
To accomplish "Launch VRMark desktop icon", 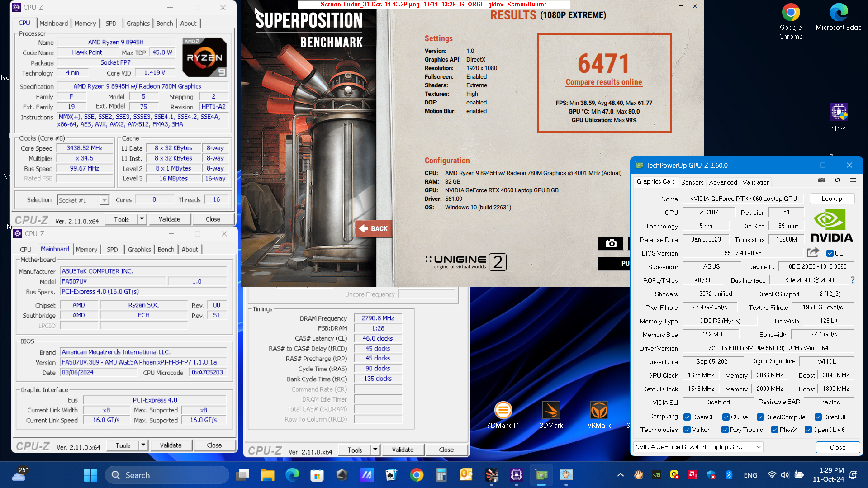I will point(599,415).
